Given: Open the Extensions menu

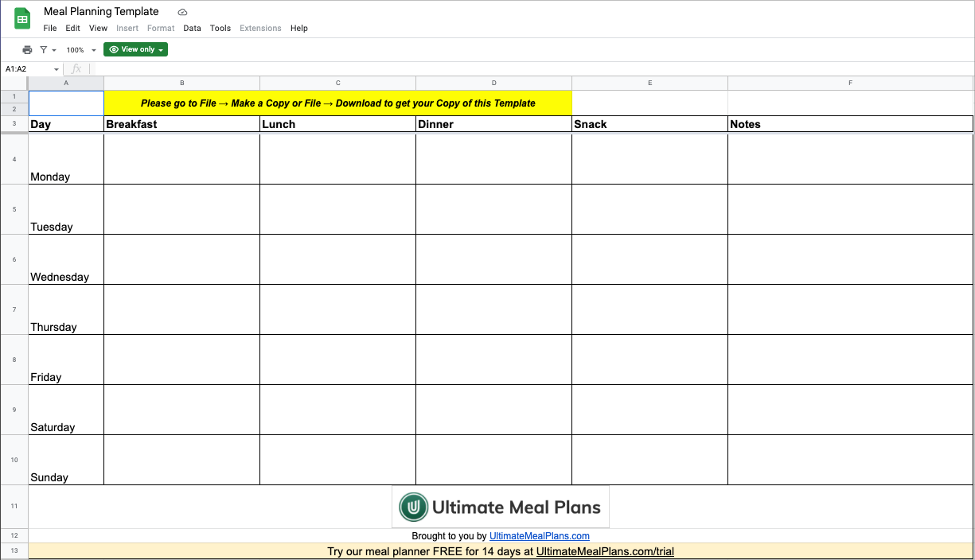Looking at the screenshot, I should point(260,28).
